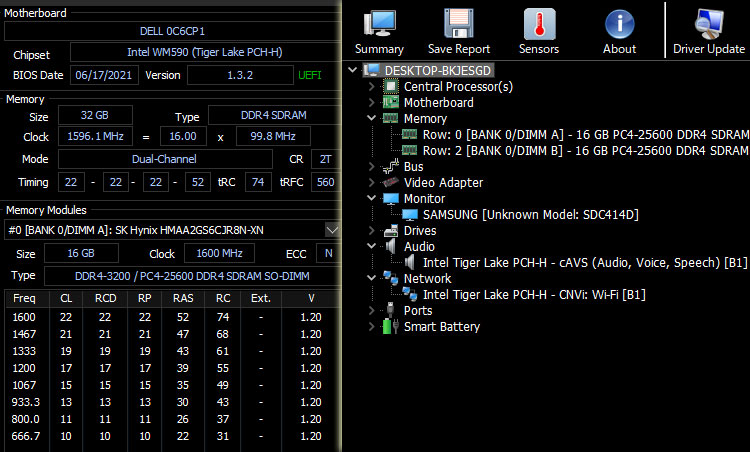
Task: Collapse the Memory tree node
Action: pyautogui.click(x=372, y=119)
